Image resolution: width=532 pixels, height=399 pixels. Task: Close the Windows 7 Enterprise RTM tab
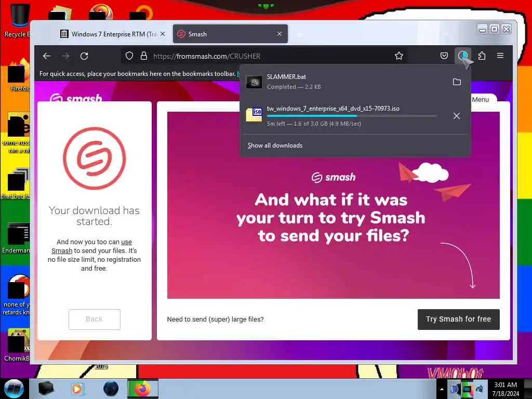coord(163,34)
